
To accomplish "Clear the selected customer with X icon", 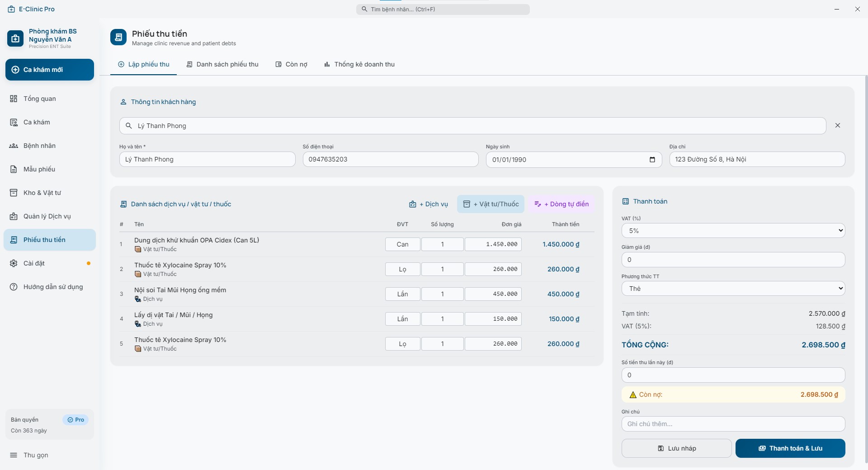I will pyautogui.click(x=838, y=125).
